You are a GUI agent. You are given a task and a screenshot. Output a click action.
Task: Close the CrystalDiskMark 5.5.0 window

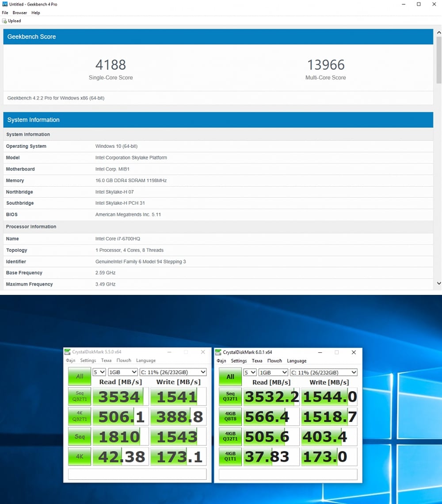click(x=203, y=352)
